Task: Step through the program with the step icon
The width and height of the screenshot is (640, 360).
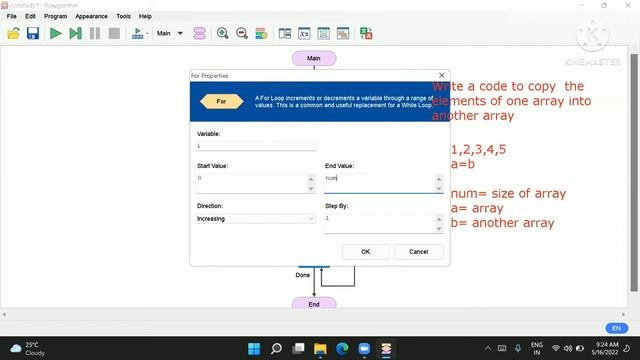Action: click(76, 33)
